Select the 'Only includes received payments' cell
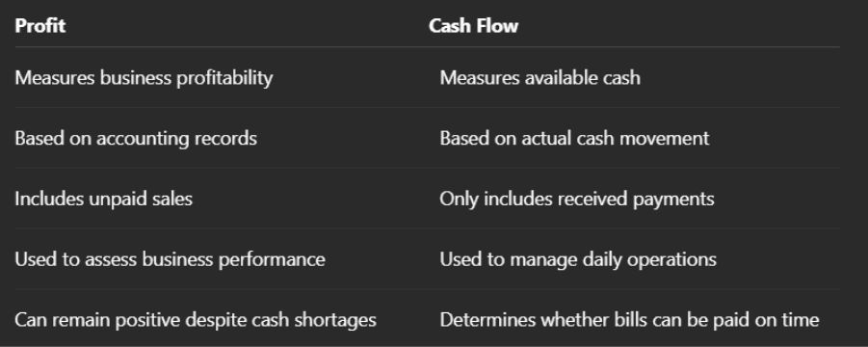Viewport: 868px width, 347px height. (577, 199)
